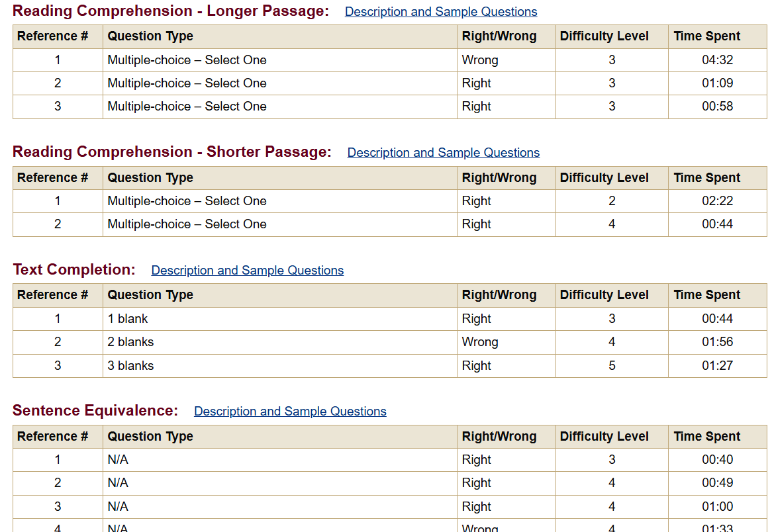Click difficulty level "5" in the 3 blanks row
The image size is (770, 532).
pos(612,366)
